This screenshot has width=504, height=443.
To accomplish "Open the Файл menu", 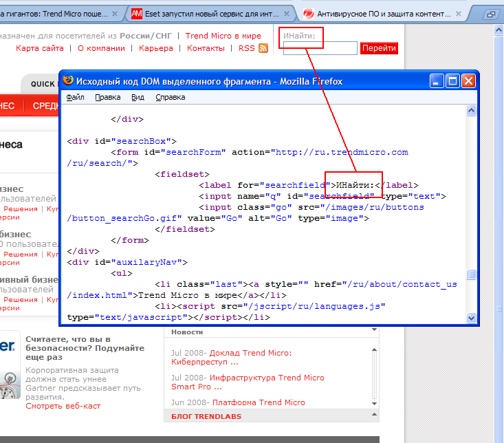I will (x=75, y=97).
